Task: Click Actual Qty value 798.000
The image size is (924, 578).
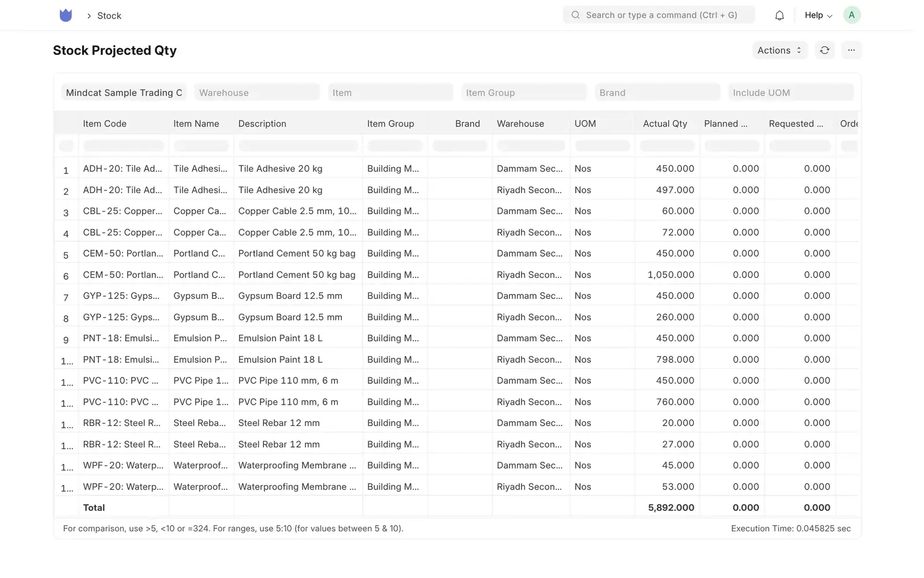Action: [675, 360]
